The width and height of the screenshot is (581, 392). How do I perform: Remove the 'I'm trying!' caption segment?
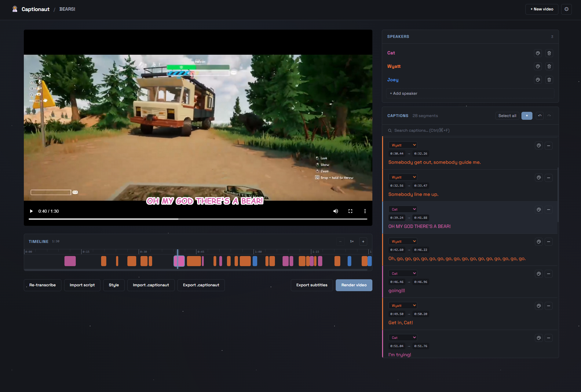(549, 338)
